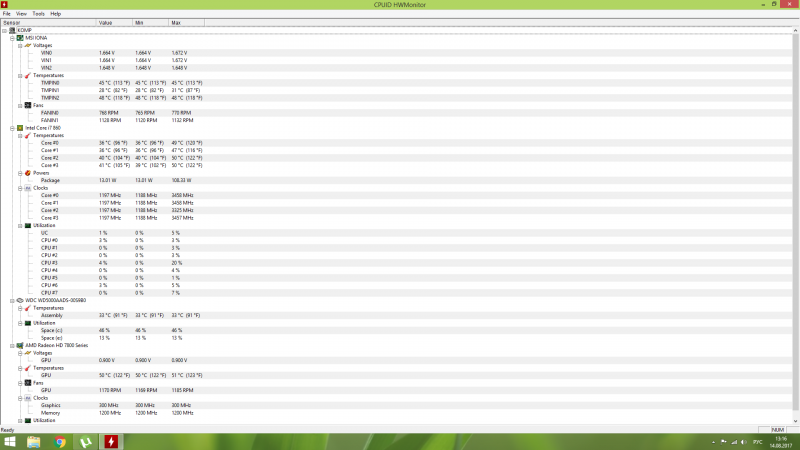
Task: Open Google Chrome from the taskbar
Action: pos(60,442)
